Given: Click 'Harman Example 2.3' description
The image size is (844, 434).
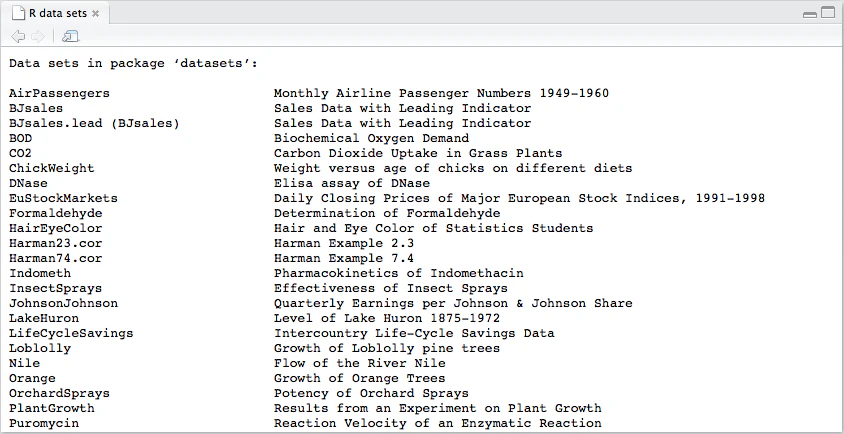Looking at the screenshot, I should tap(344, 243).
